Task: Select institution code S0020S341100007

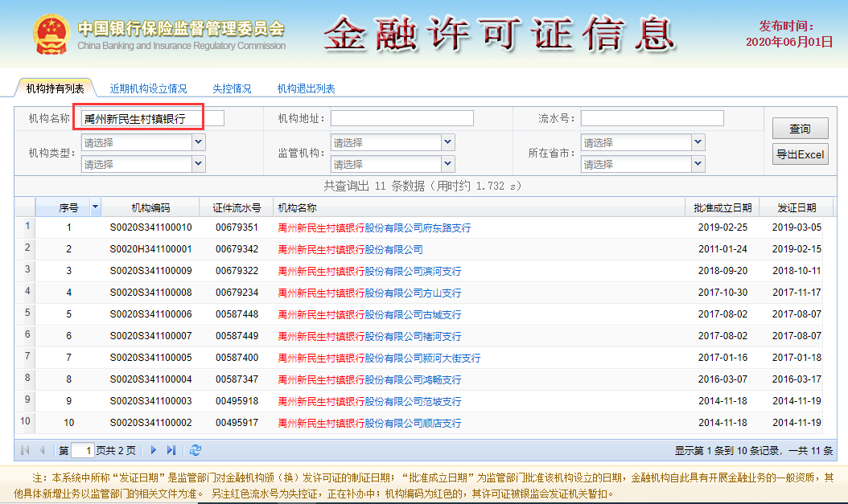Action: (x=151, y=335)
